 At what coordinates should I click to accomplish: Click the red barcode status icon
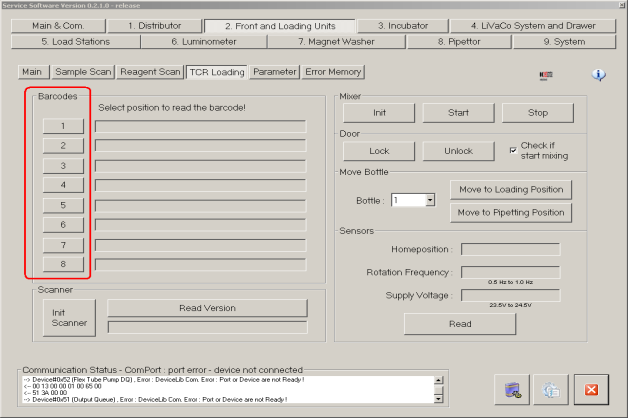tap(546, 75)
